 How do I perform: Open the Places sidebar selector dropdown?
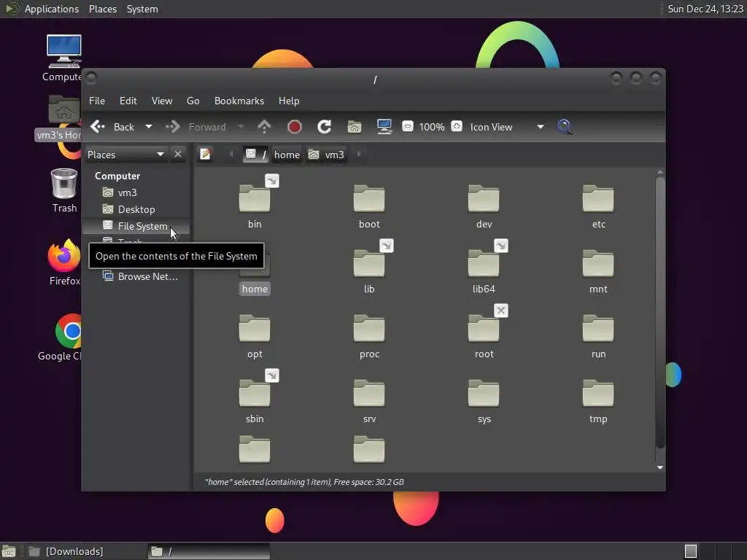pos(125,155)
